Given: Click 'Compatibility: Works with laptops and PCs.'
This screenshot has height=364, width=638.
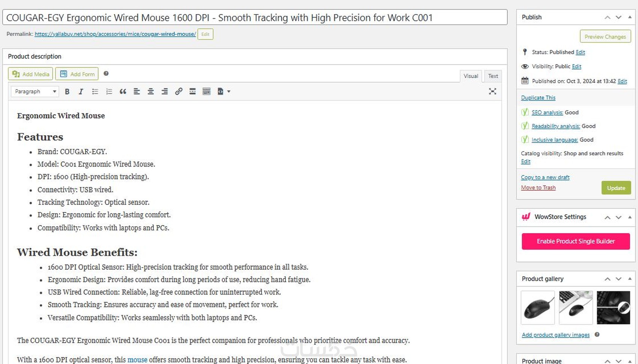Looking at the screenshot, I should [103, 228].
